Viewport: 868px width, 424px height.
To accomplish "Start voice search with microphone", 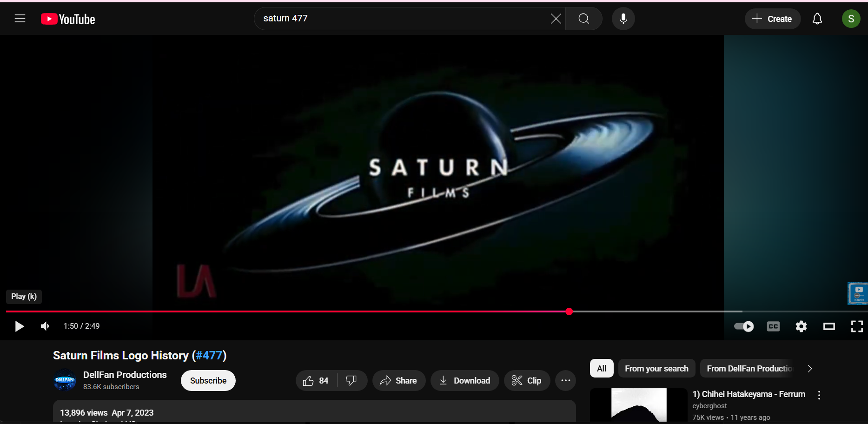I will pyautogui.click(x=623, y=19).
